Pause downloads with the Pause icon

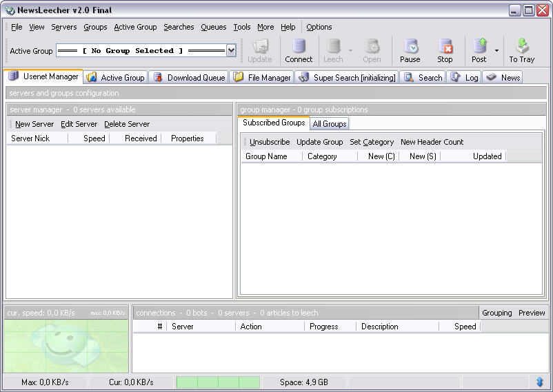tap(410, 46)
